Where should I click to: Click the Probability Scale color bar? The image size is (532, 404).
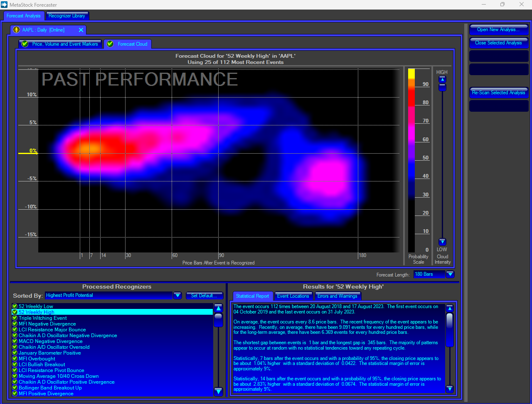(411, 160)
